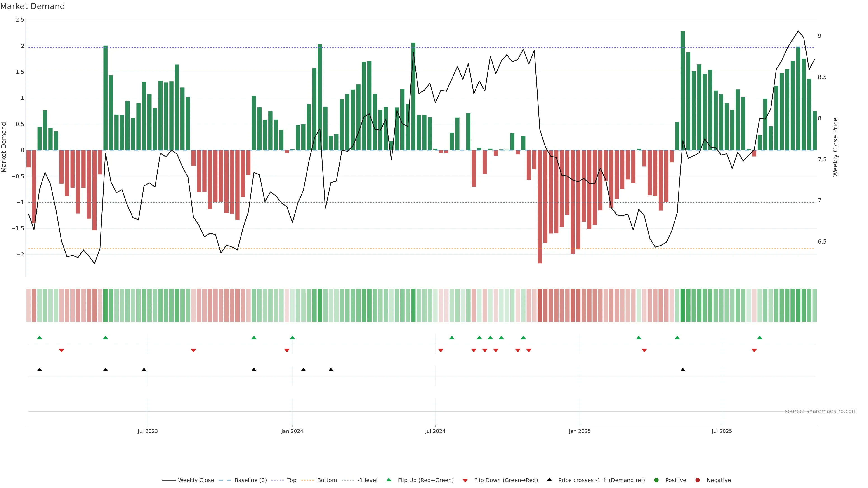This screenshot has height=488, width=868.
Task: Click green Flip Up triangle legend icon
Action: [x=389, y=480]
